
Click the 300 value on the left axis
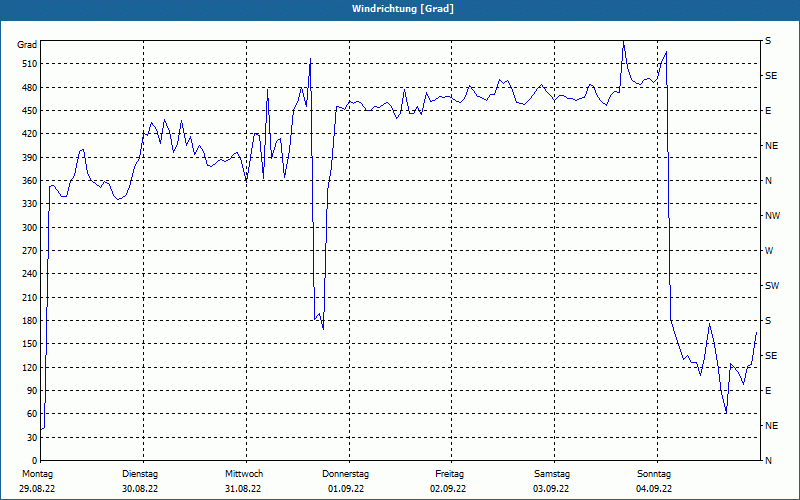click(31, 228)
